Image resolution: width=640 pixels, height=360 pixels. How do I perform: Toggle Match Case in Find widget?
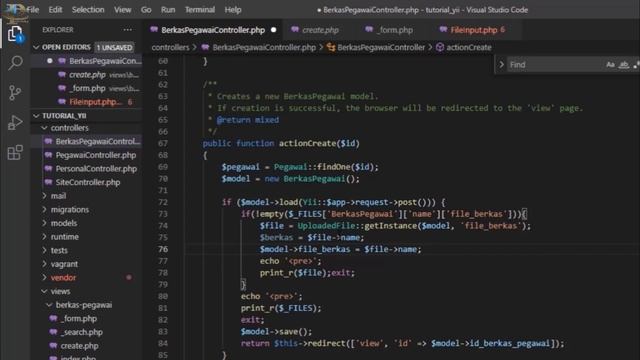[x=610, y=64]
